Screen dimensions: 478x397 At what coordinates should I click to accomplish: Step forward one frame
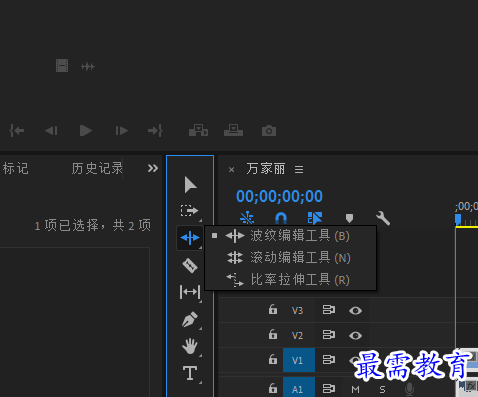point(121,131)
